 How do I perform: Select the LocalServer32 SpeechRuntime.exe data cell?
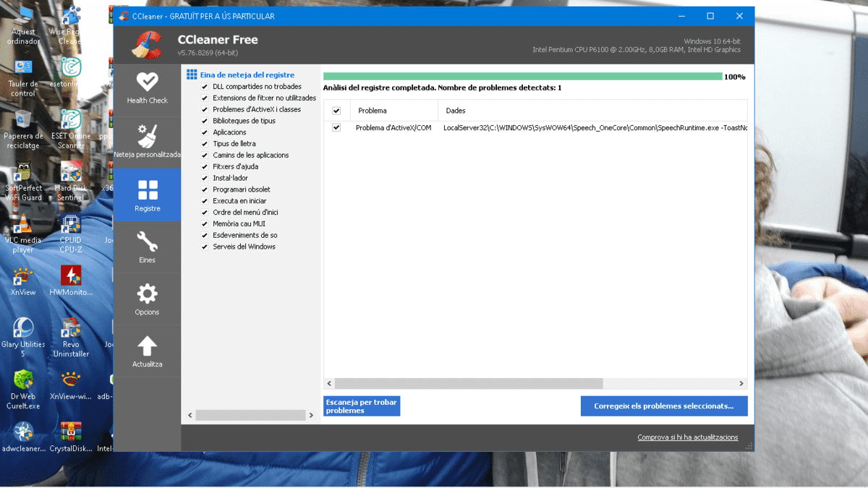595,128
